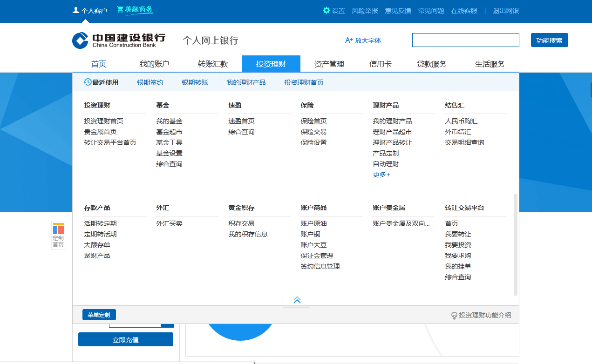Open 外汇买卖 link
Screen dimensions: 592x364
click(x=169, y=223)
